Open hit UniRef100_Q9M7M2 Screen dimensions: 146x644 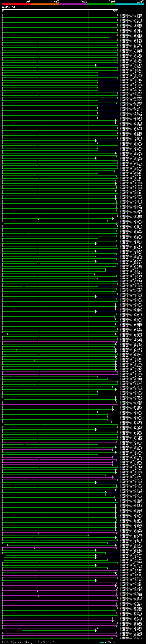[x=131, y=37]
